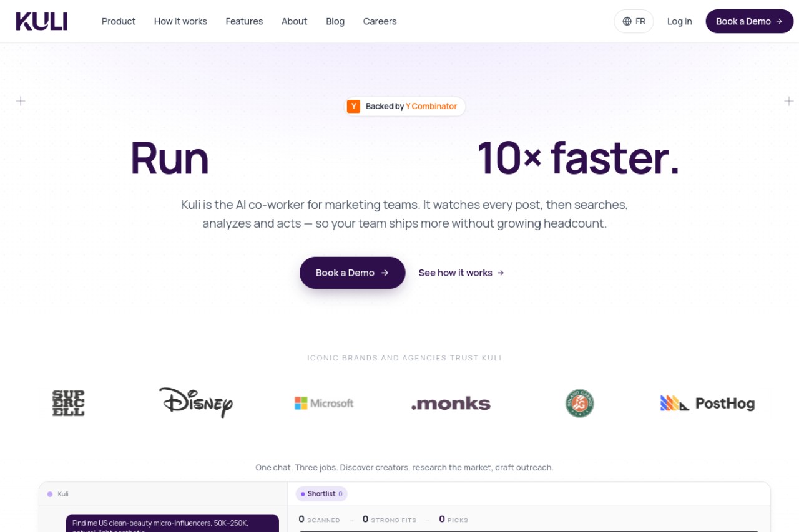Click the '10× faster.' headline text
Viewport: 799px width, 532px height.
click(x=578, y=158)
